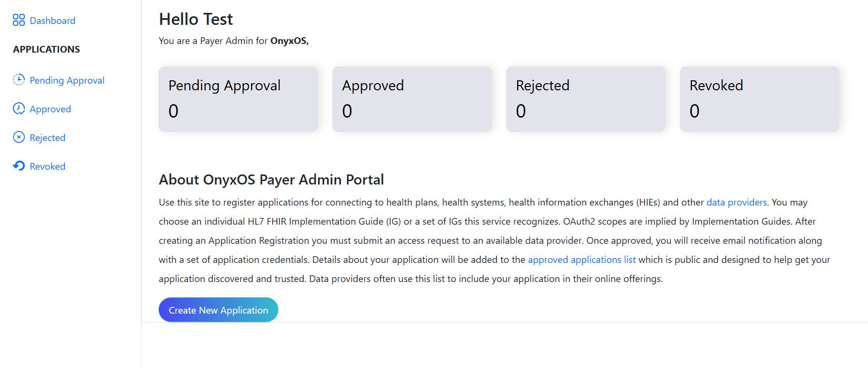This screenshot has height=369, width=868.
Task: Select the Approved count card
Action: 412,99
